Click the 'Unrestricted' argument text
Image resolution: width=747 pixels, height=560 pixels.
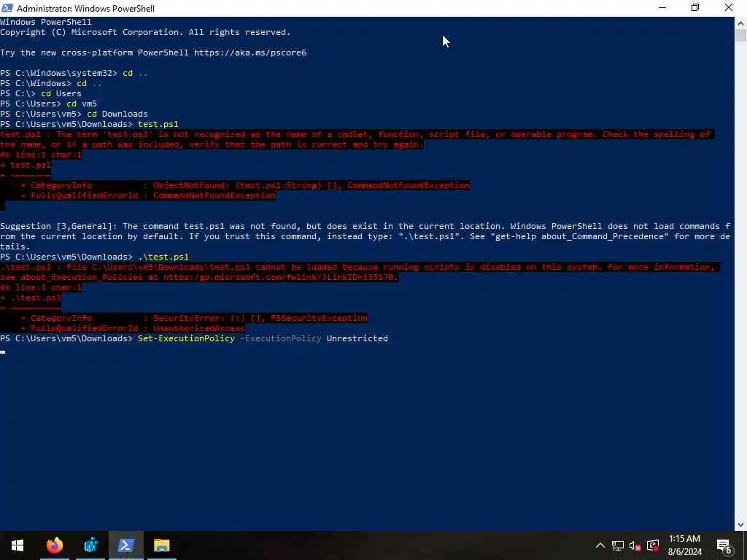(357, 338)
